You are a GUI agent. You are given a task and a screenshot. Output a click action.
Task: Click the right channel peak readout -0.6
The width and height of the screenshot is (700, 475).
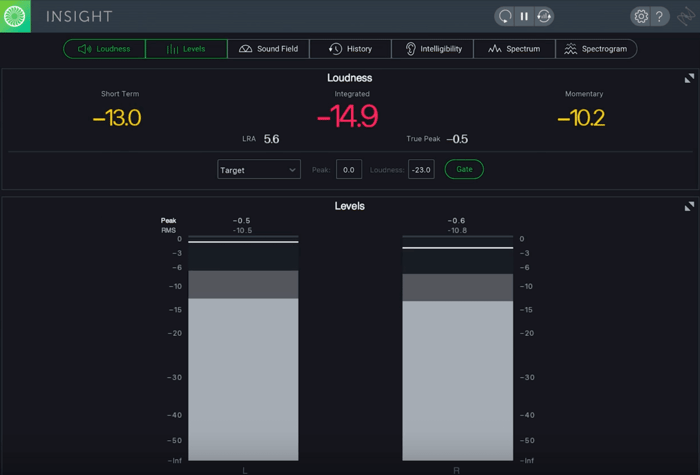(456, 221)
